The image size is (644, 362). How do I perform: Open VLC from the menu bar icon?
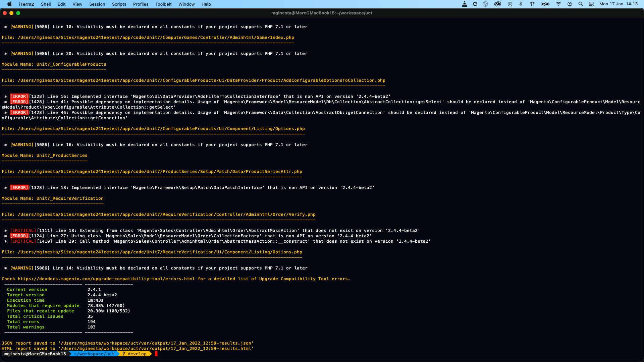[464, 4]
